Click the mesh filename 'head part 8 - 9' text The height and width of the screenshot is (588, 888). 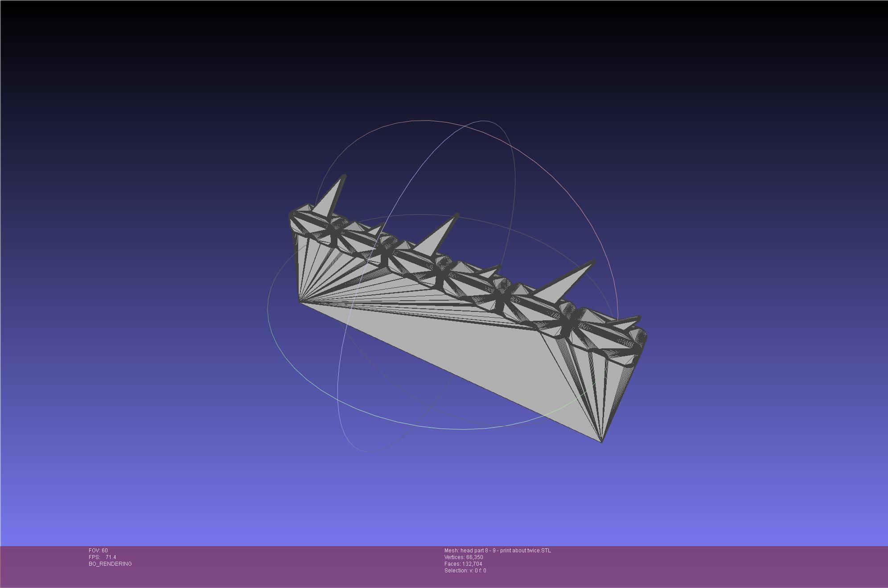497,550
